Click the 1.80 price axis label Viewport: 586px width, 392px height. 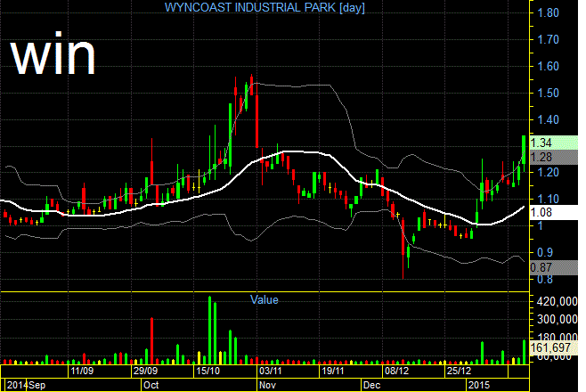[x=548, y=13]
